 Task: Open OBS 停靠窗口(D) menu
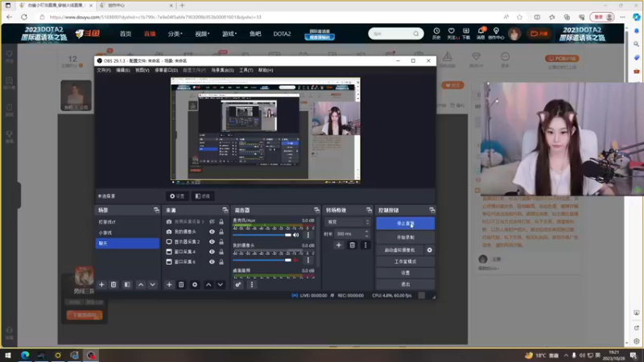click(x=166, y=70)
